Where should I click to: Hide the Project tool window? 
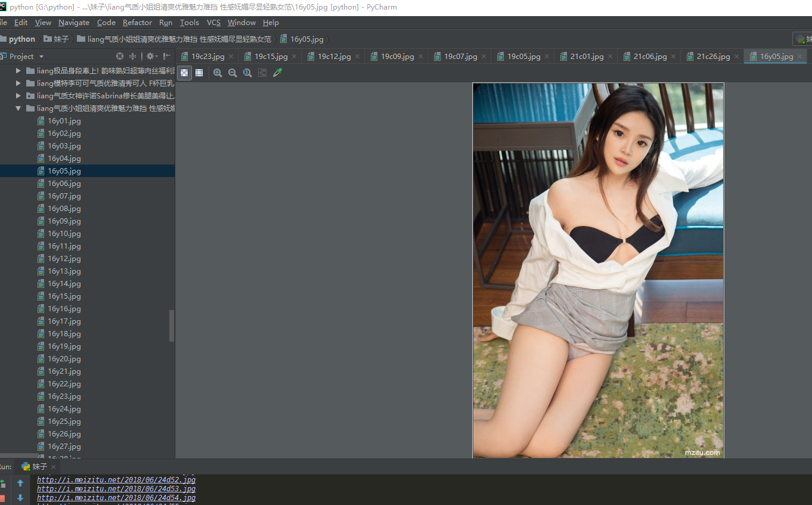coord(167,56)
